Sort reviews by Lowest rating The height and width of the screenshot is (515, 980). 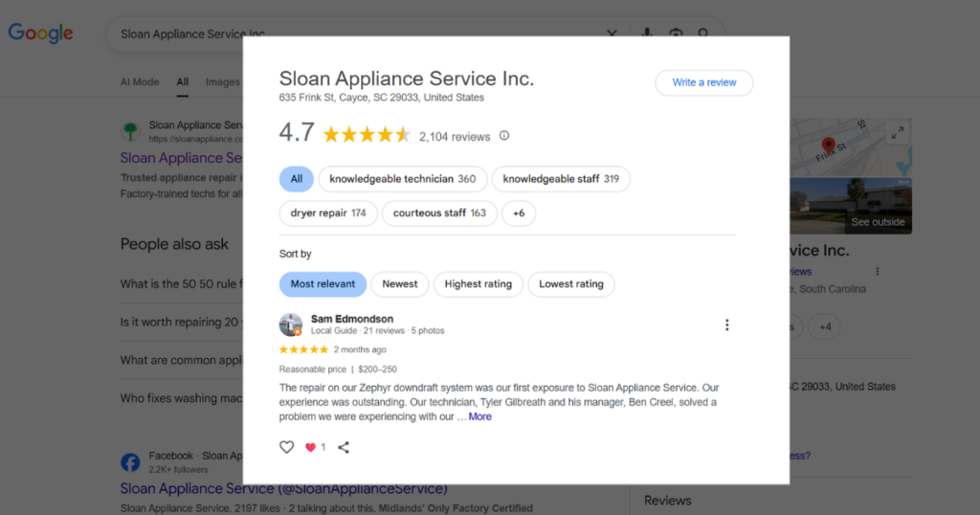[571, 284]
